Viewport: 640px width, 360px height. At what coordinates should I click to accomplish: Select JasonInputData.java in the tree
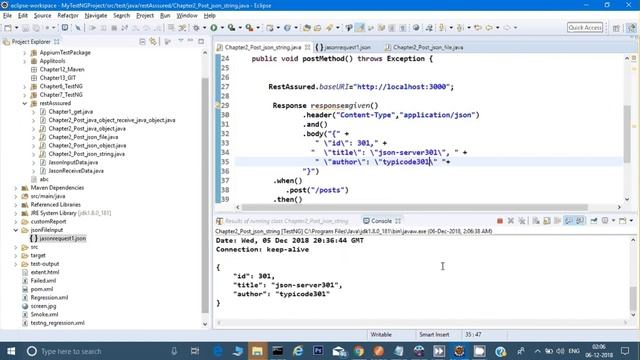tap(73, 162)
